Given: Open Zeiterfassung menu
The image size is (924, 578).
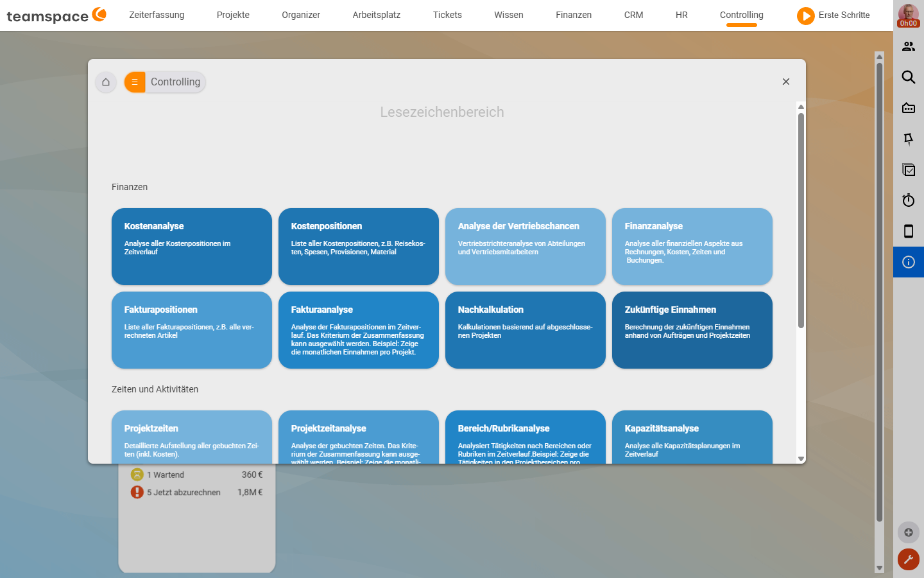Looking at the screenshot, I should click(157, 15).
